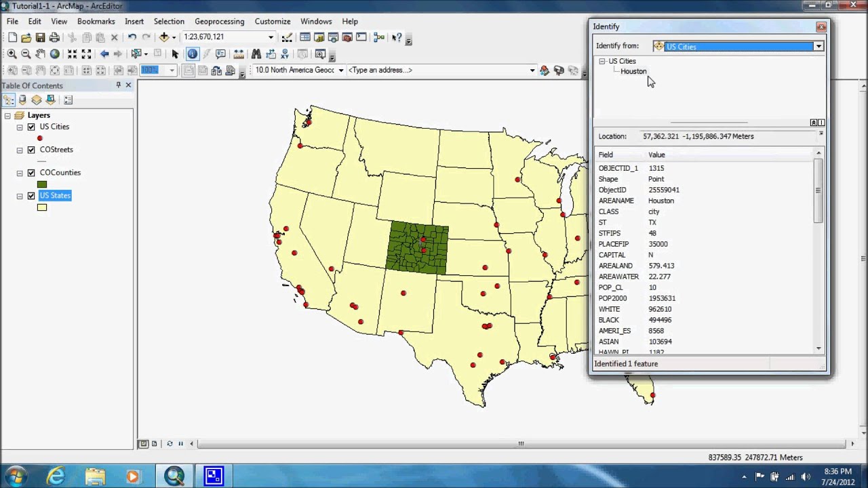Collapse US Cities node in Identify tree
Image resolution: width=868 pixels, height=488 pixels.
pyautogui.click(x=601, y=61)
